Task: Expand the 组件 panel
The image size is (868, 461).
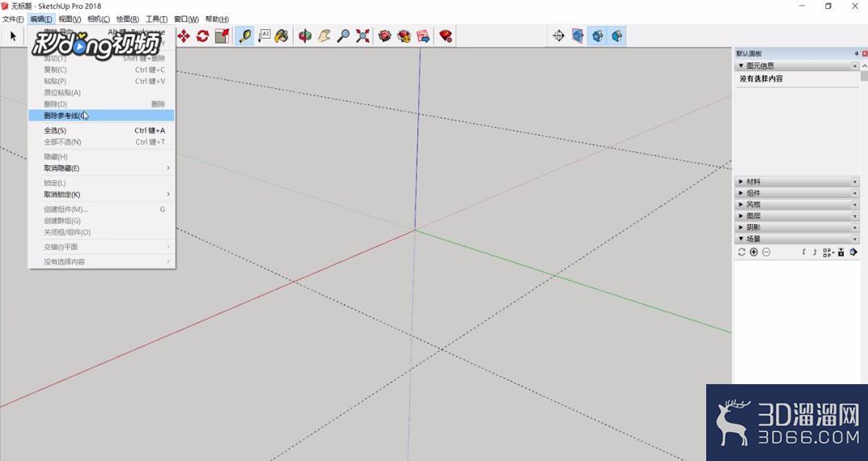Action: tap(741, 193)
